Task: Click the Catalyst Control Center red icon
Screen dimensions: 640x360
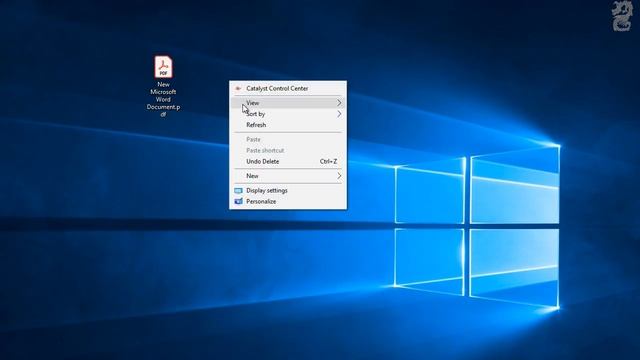Action: 238,88
